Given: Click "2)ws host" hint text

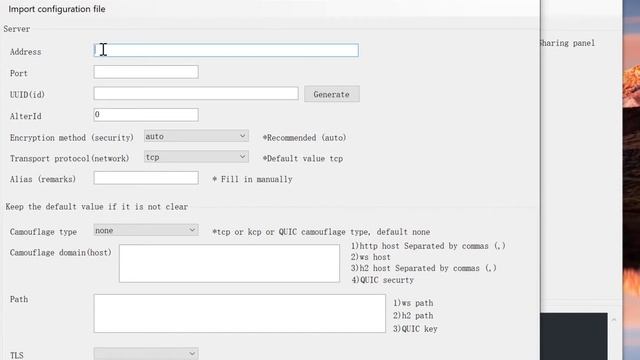Looking at the screenshot, I should point(371,257).
